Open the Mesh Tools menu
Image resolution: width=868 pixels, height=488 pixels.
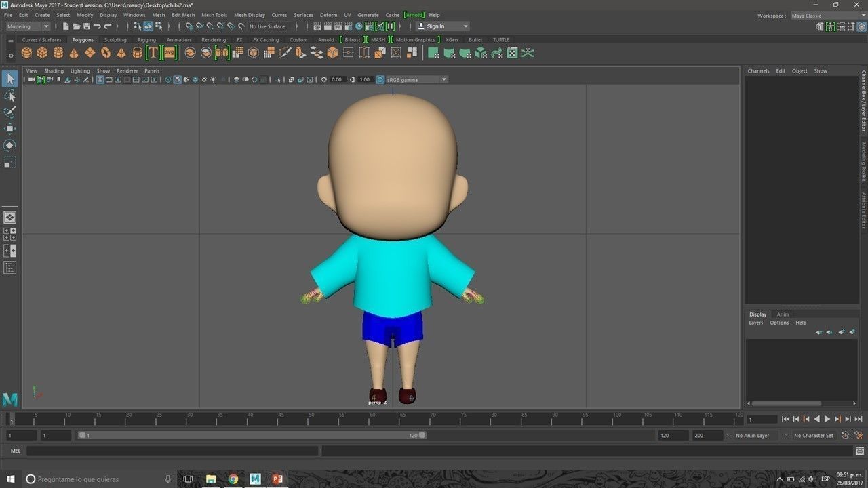[x=214, y=15]
